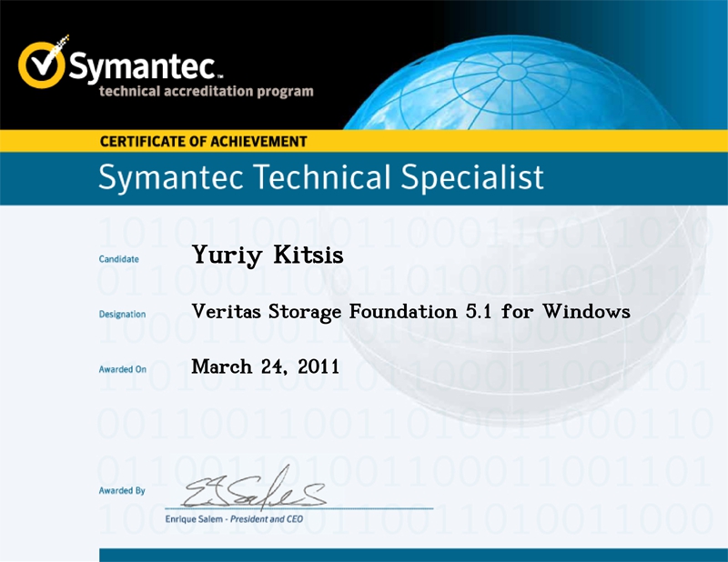728x562 pixels.
Task: Select the "Symantec Technical Specialist" heading
Action: (321, 177)
